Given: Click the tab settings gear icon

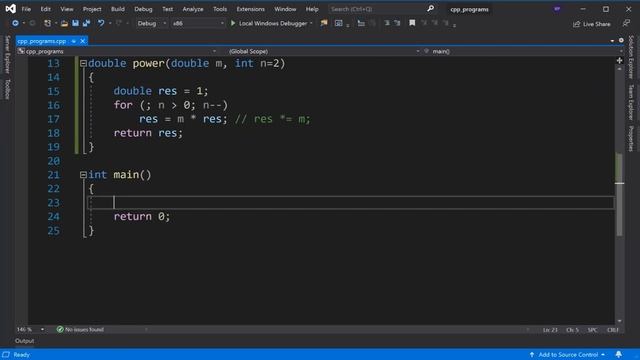Looking at the screenshot, I should coord(621,40).
